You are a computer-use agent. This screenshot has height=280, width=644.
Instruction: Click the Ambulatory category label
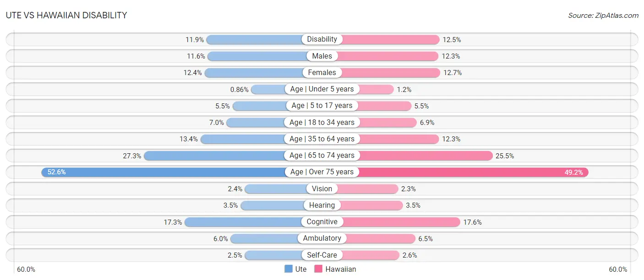tap(322, 238)
